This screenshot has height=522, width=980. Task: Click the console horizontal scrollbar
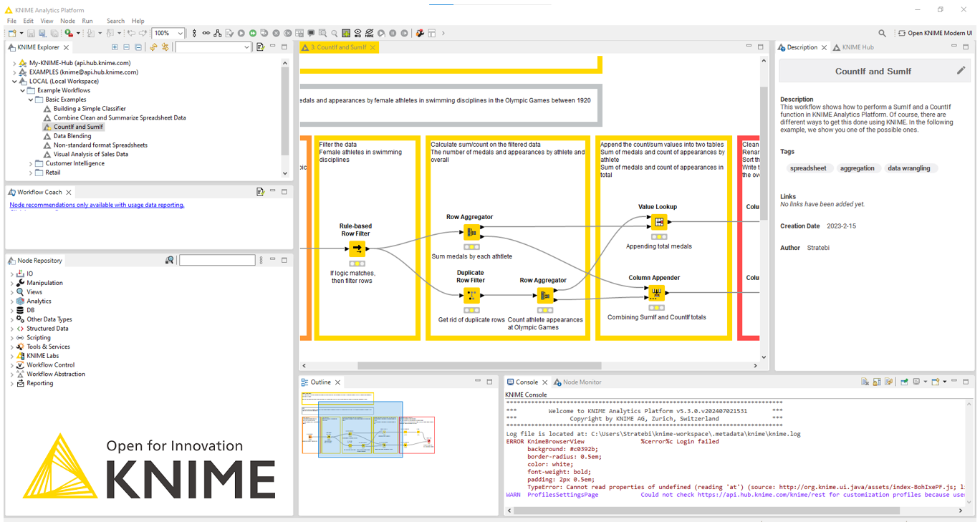tap(706, 511)
